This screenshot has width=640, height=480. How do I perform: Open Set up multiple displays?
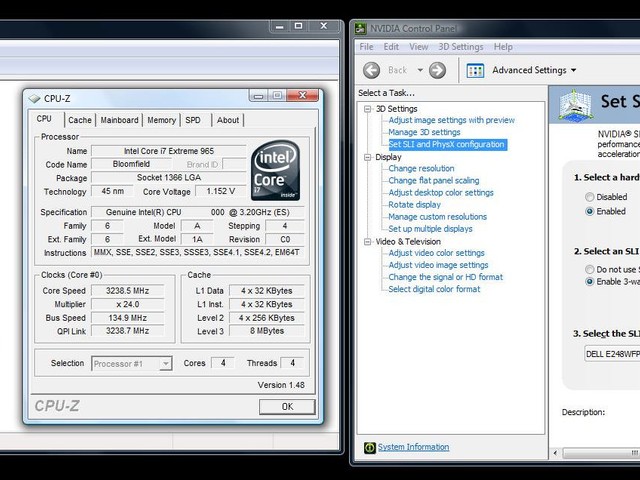430,229
